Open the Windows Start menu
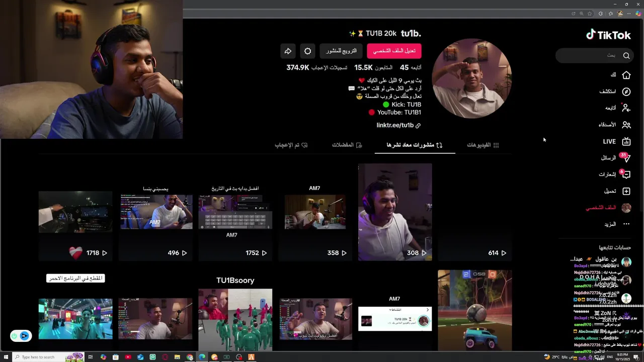 tap(6, 357)
